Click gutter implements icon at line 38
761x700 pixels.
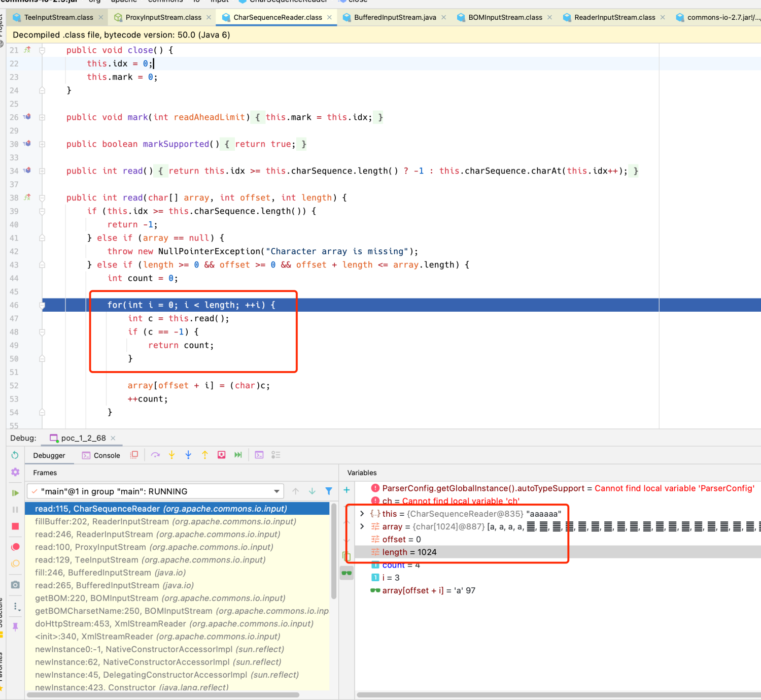27,197
